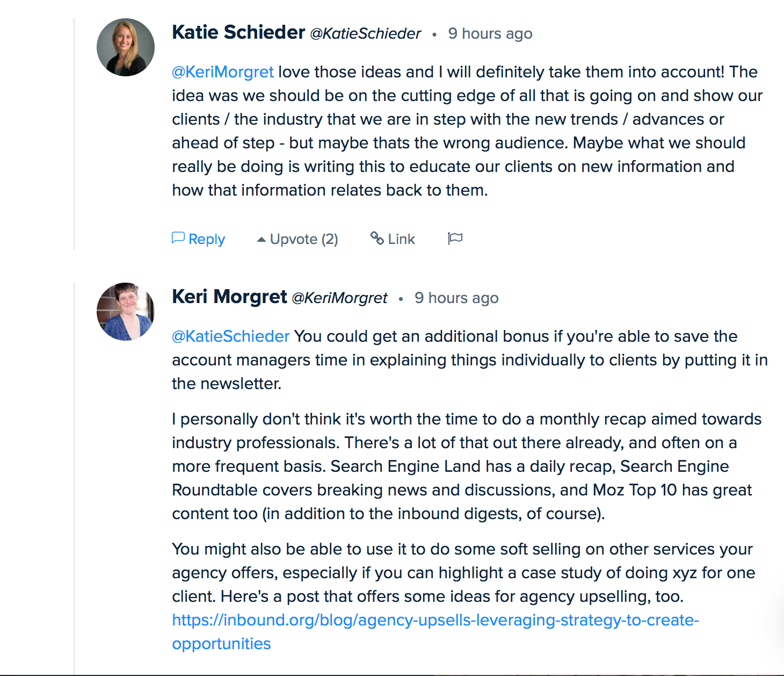Click the "9 hours ago" timestamp on Katie's comment
The image size is (784, 676).
point(490,34)
